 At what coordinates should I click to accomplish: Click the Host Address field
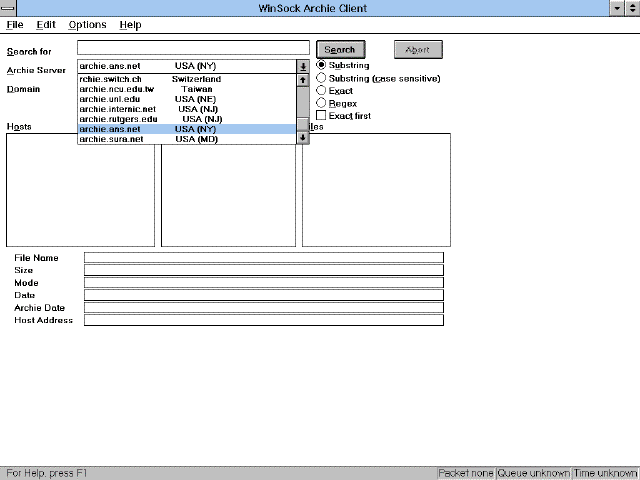pyautogui.click(x=264, y=320)
